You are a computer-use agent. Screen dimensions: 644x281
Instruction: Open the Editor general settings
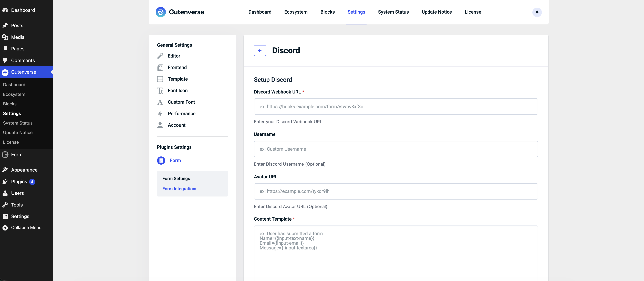(x=174, y=56)
